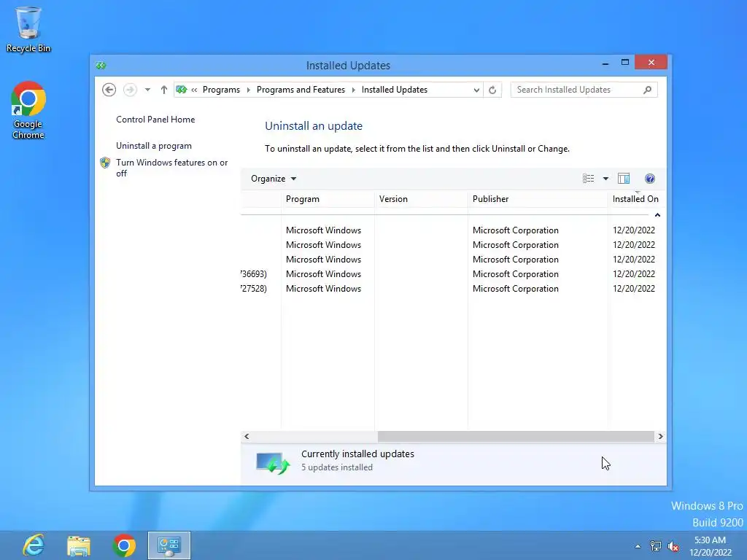Select Google Chrome desktop shortcut
747x560 pixels.
28,110
